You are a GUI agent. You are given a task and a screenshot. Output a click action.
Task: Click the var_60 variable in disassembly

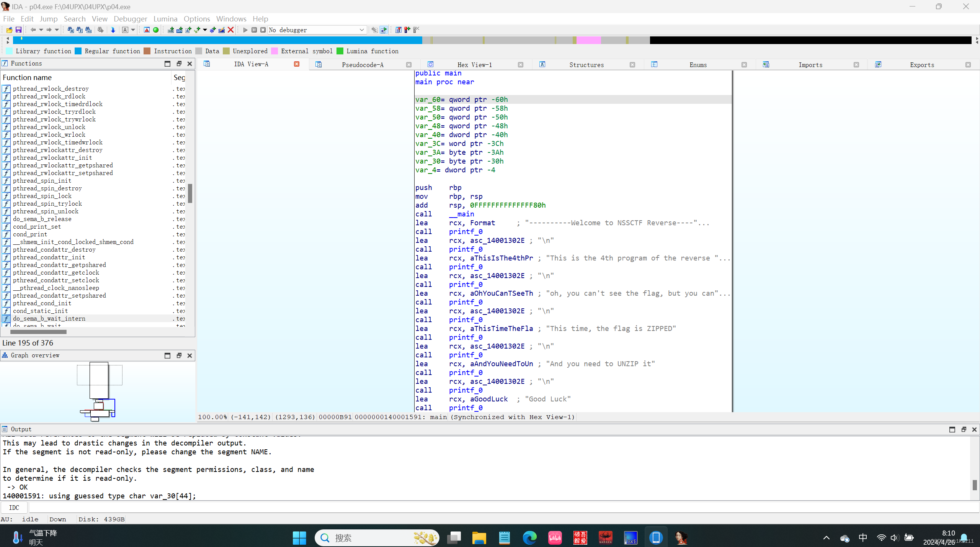[x=428, y=99]
